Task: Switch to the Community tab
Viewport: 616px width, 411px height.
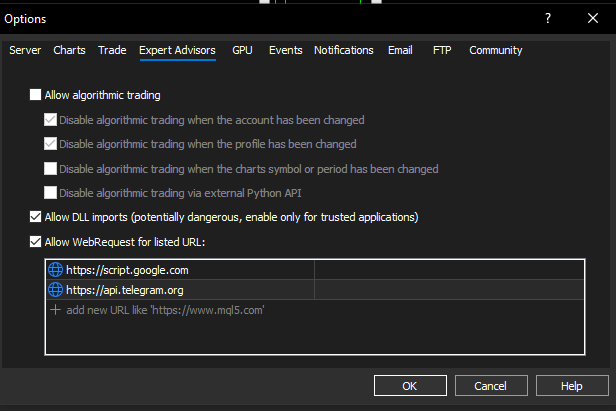Action: tap(496, 50)
